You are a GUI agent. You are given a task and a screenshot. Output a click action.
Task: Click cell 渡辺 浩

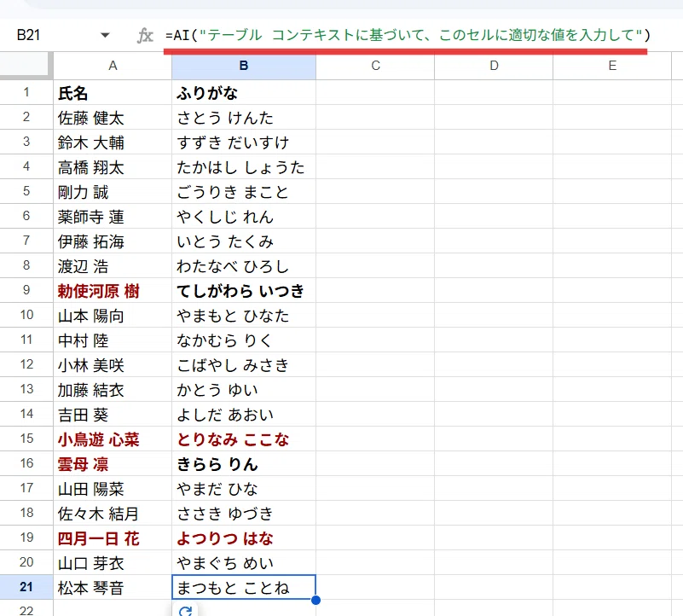(113, 265)
